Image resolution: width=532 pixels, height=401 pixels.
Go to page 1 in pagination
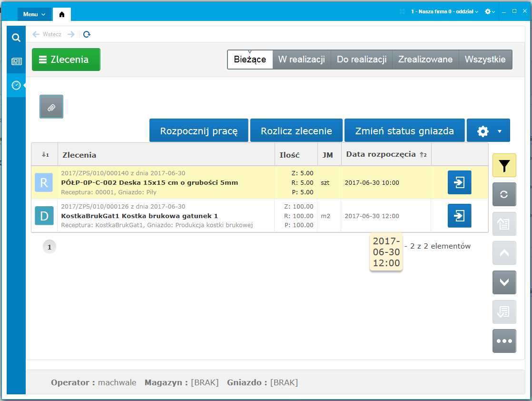point(49,247)
